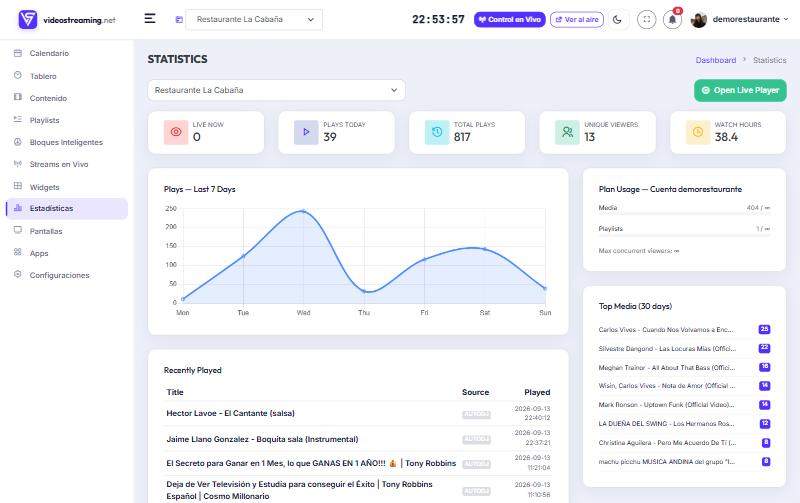Click the Source column header

click(476, 392)
